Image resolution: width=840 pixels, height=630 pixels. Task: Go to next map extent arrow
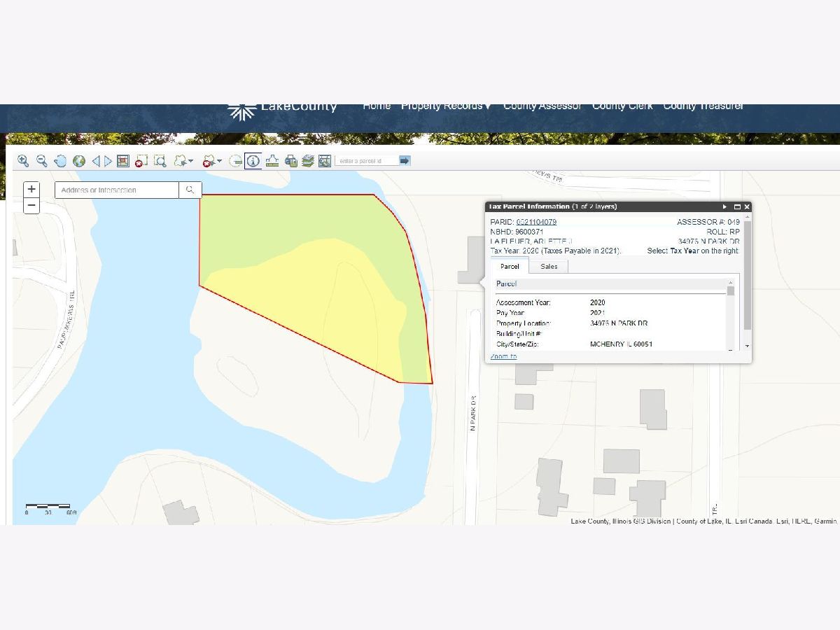(108, 161)
